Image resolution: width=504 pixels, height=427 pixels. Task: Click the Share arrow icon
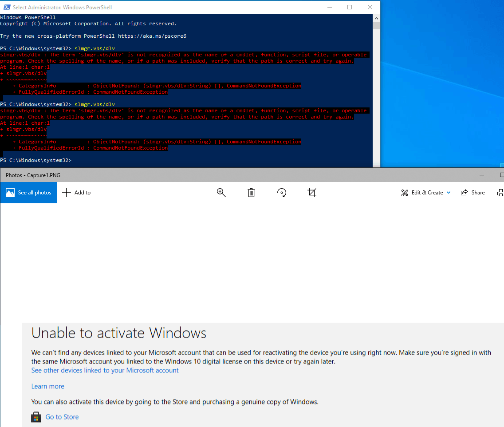464,193
